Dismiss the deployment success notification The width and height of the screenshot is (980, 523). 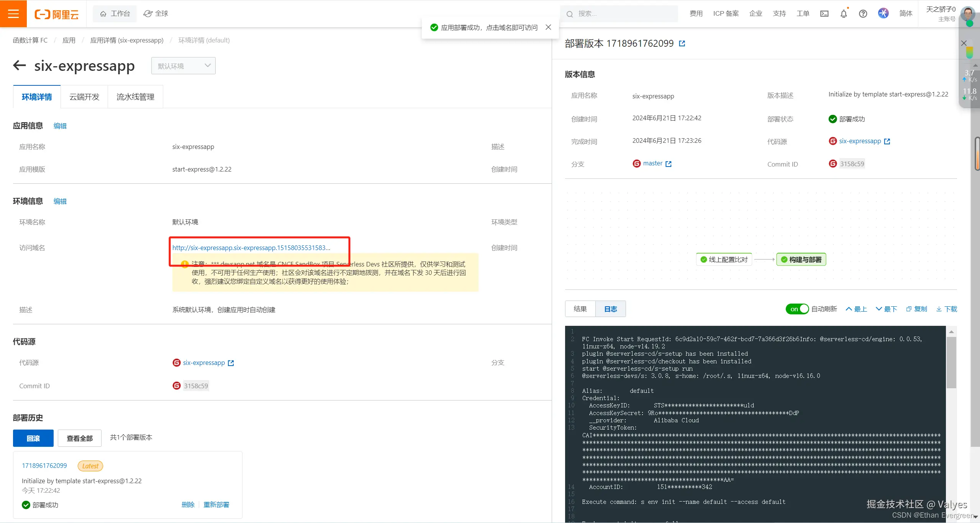pyautogui.click(x=548, y=27)
